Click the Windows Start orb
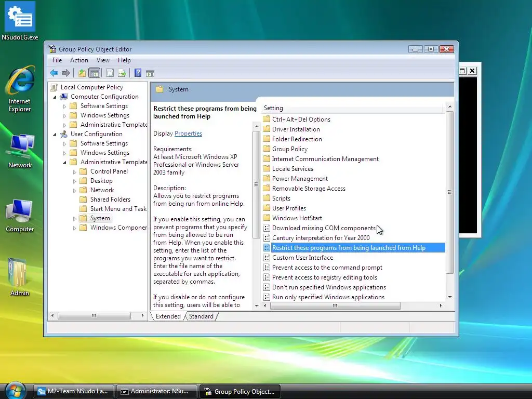This screenshot has width=532, height=399. pyautogui.click(x=15, y=391)
